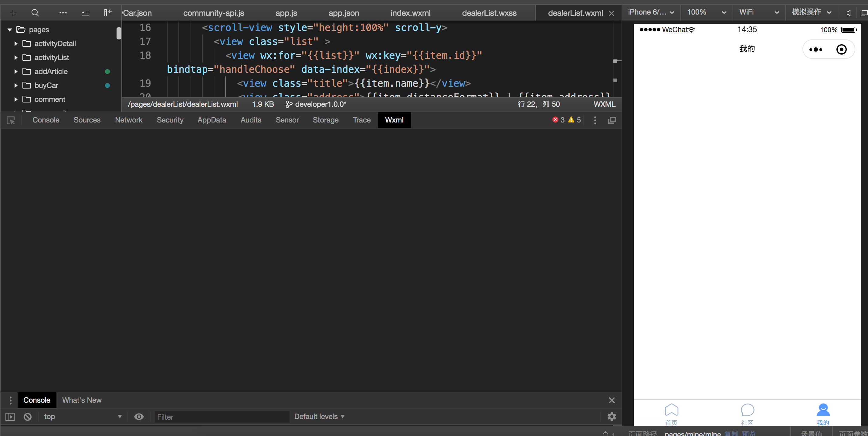Open console drawer more options dots
Image resolution: width=868 pixels, height=436 pixels.
(x=10, y=400)
